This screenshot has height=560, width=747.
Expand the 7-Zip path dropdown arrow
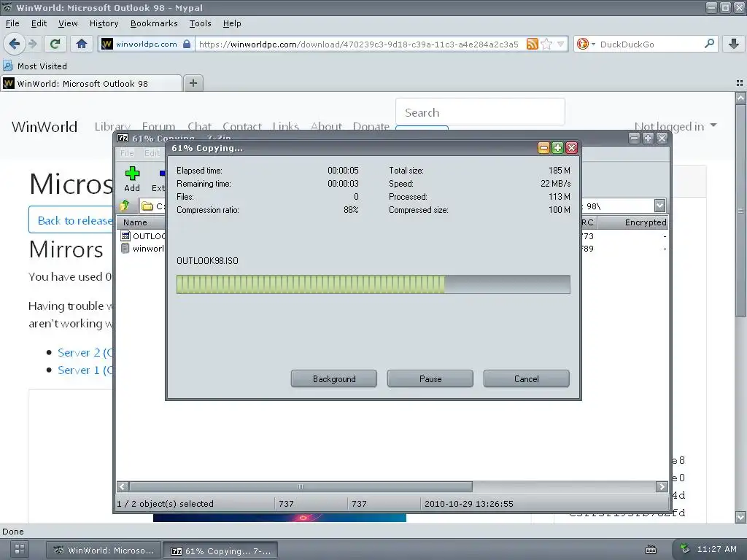(659, 206)
